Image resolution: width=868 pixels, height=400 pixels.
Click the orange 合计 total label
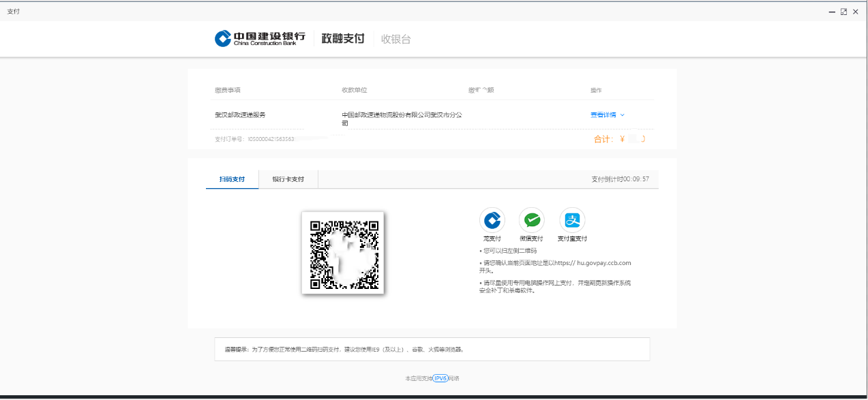[603, 139]
